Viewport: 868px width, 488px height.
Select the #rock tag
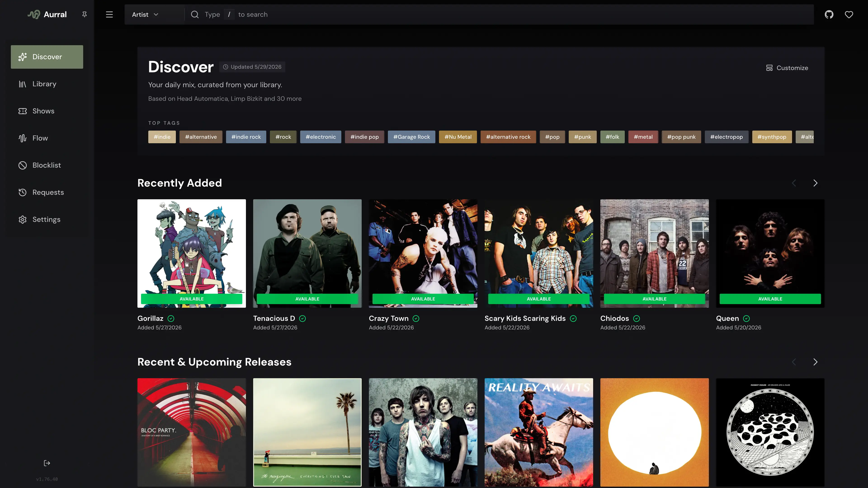[283, 137]
